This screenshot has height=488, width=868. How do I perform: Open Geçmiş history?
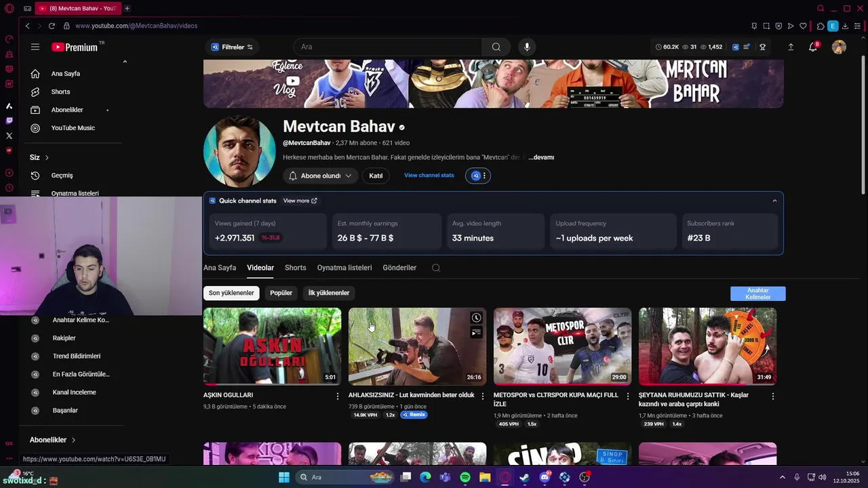tap(62, 176)
